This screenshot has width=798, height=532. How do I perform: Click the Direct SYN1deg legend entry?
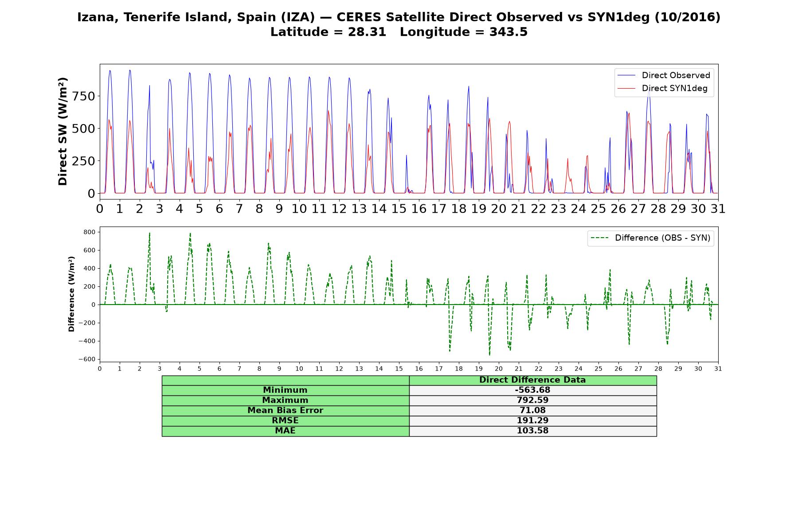click(x=664, y=88)
